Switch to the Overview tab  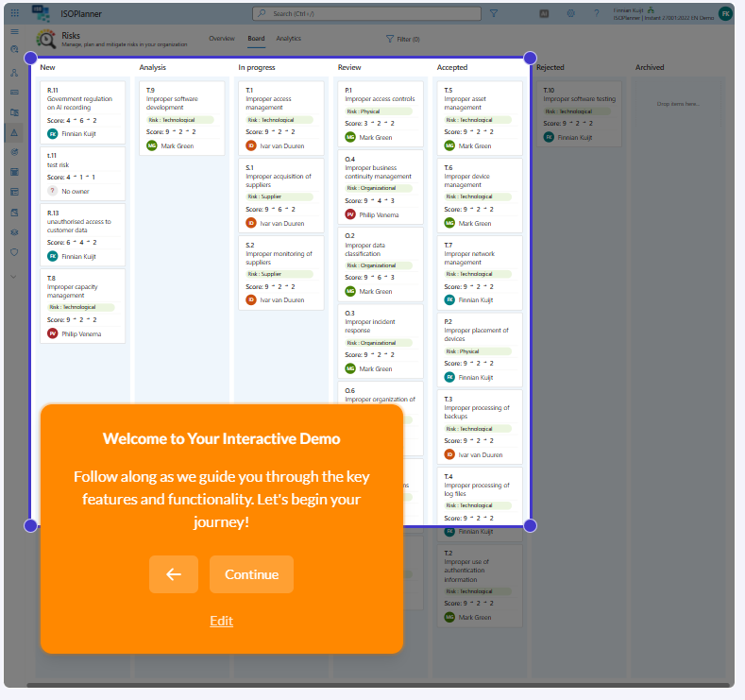coord(222,39)
